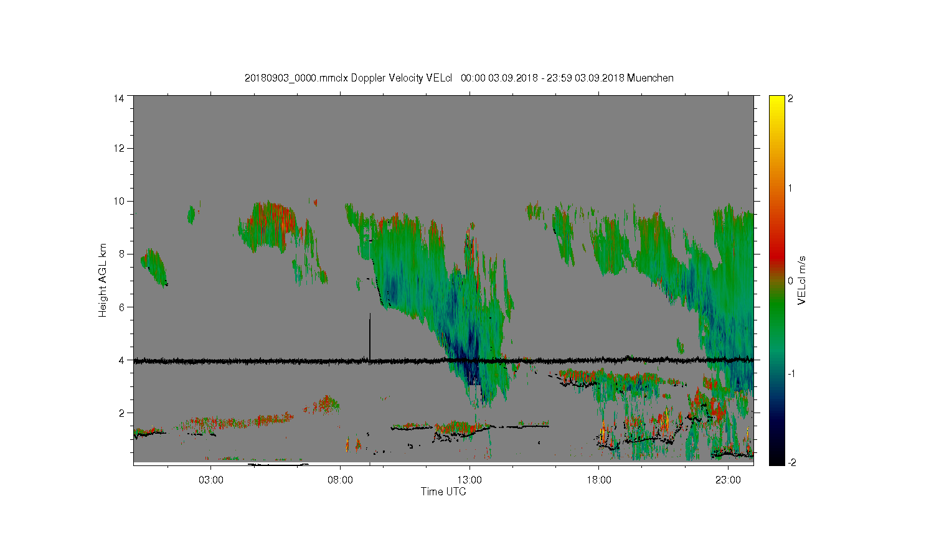The height and width of the screenshot is (560, 934).
Task: Click the 08:00 time tick label
Action: point(340,480)
